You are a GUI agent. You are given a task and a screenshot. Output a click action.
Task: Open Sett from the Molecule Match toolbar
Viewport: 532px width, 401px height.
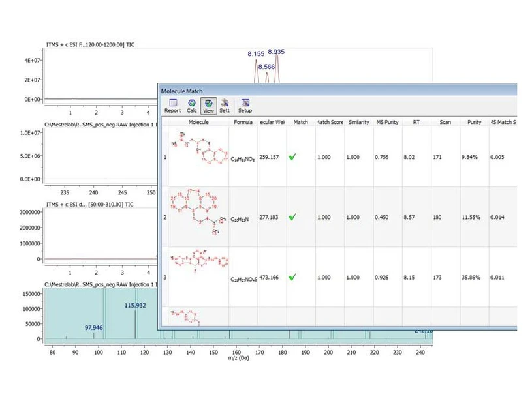225,106
